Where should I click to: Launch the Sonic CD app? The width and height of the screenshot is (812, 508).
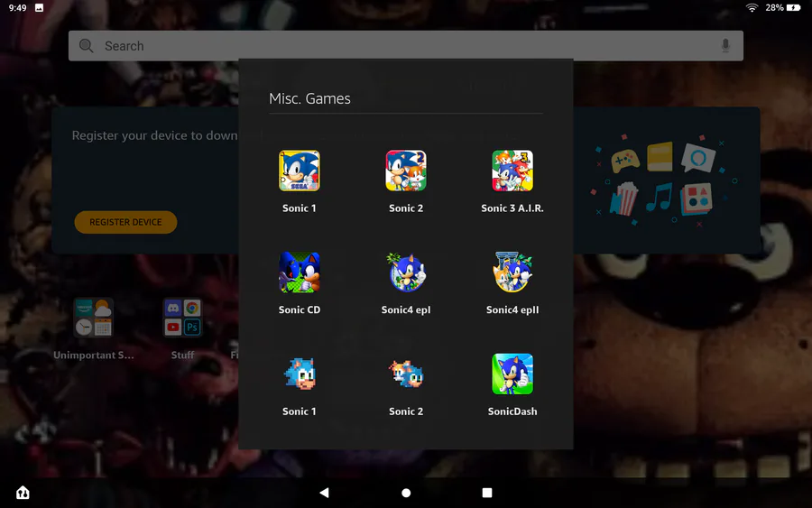300,272
